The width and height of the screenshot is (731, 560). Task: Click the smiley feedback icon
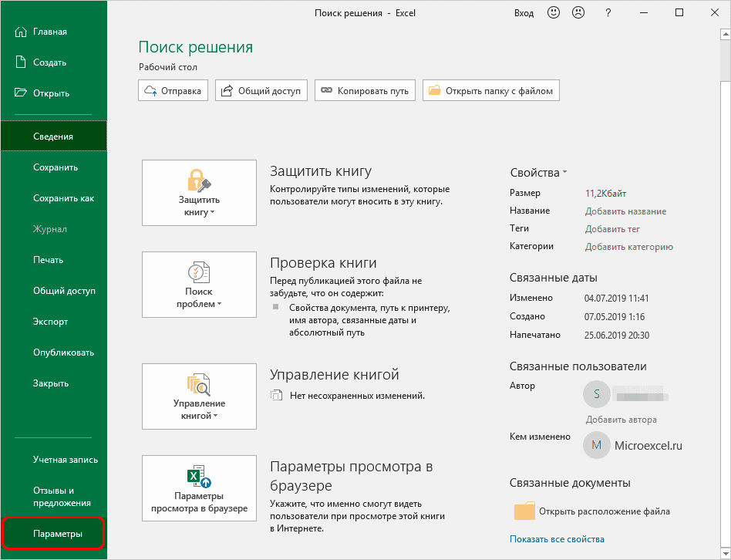[554, 12]
